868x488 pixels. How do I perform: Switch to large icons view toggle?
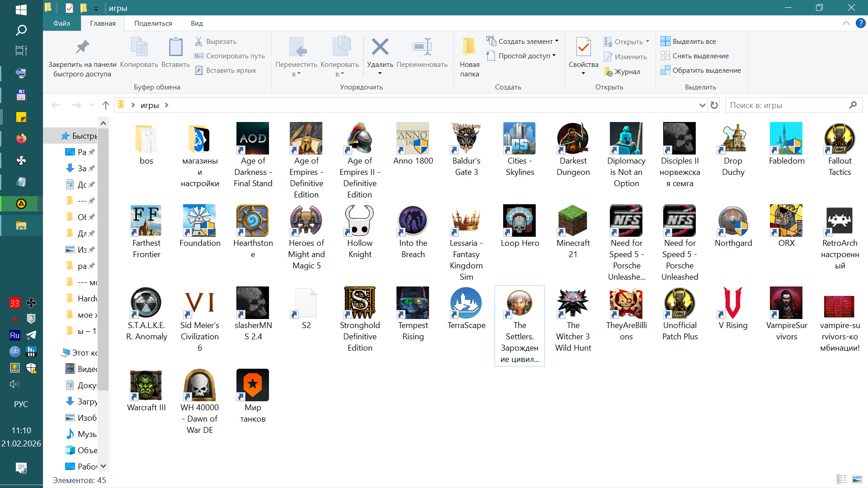tap(857, 479)
